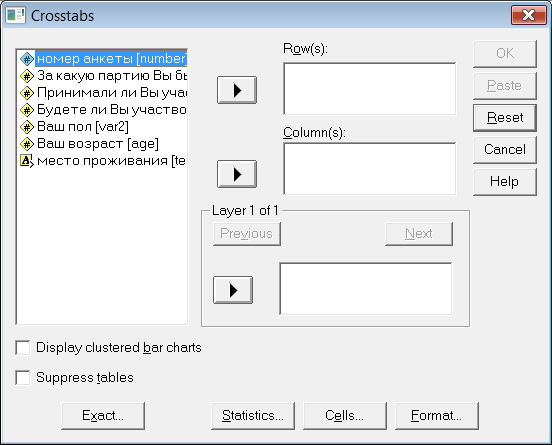Click the icon next to Принимали ли Вы

click(x=27, y=93)
